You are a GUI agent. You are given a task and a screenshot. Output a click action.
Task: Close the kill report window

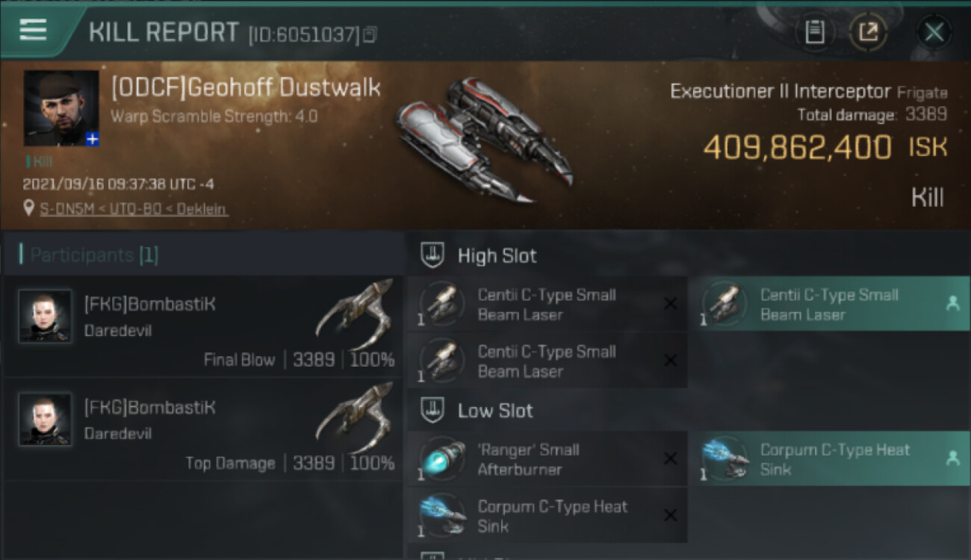[x=934, y=32]
